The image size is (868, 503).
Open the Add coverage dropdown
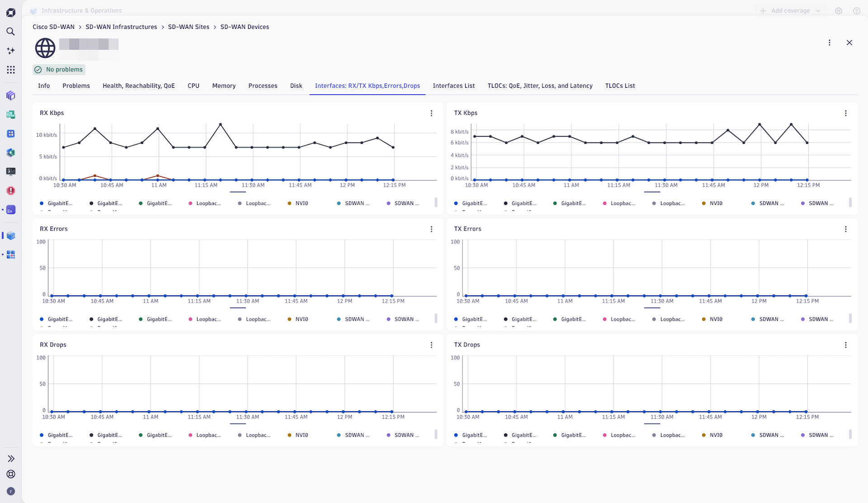(x=790, y=11)
